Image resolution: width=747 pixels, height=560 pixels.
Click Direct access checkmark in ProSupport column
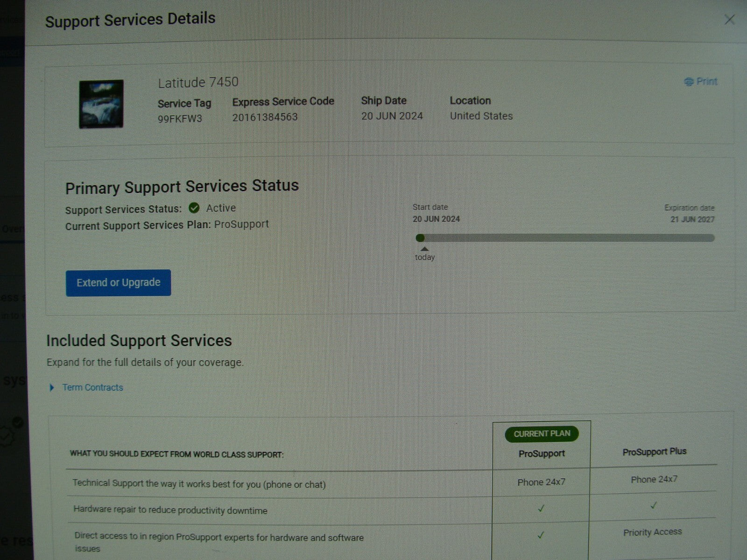[x=541, y=535]
